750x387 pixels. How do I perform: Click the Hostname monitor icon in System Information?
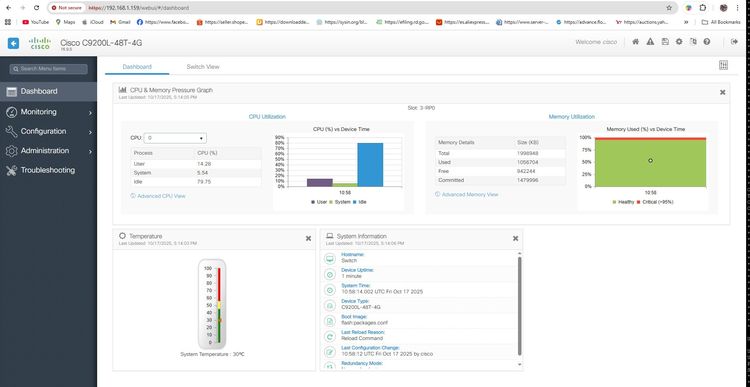[x=330, y=259]
